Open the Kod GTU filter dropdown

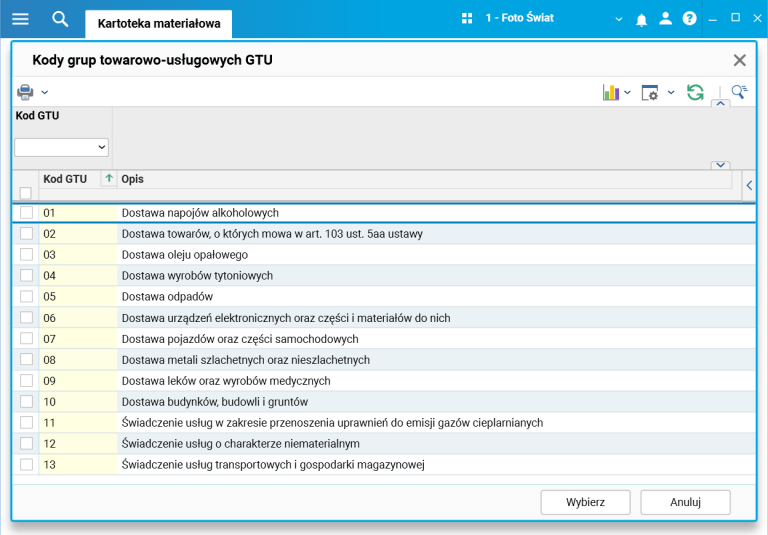[x=61, y=147]
